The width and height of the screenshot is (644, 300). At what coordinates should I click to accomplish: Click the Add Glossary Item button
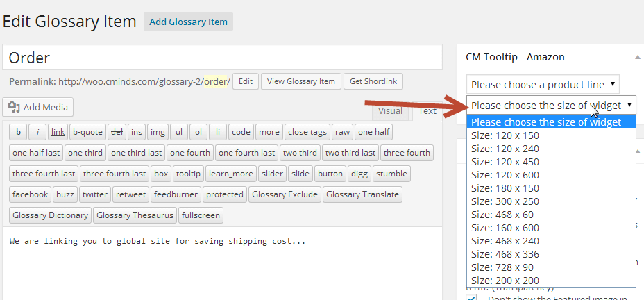[188, 22]
